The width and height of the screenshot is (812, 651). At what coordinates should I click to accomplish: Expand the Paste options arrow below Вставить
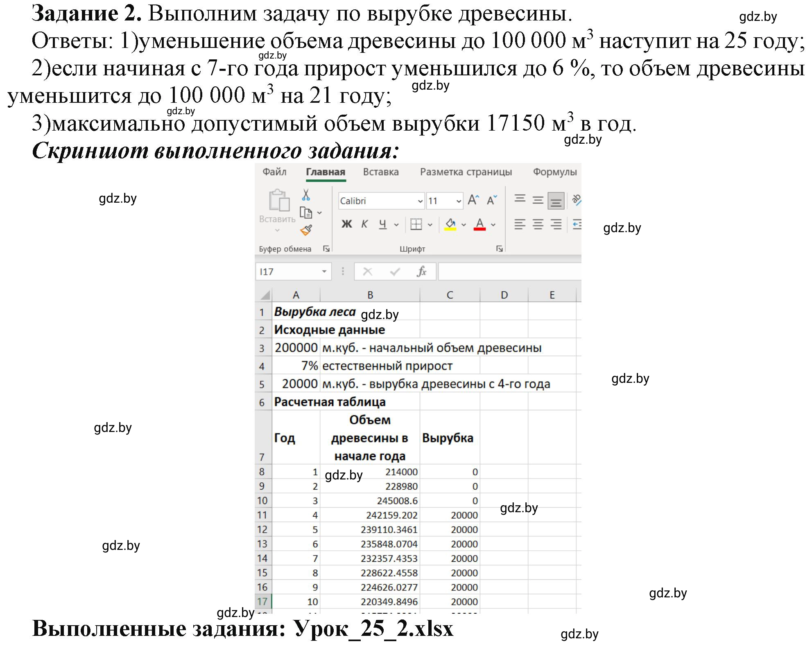pyautogui.click(x=277, y=231)
